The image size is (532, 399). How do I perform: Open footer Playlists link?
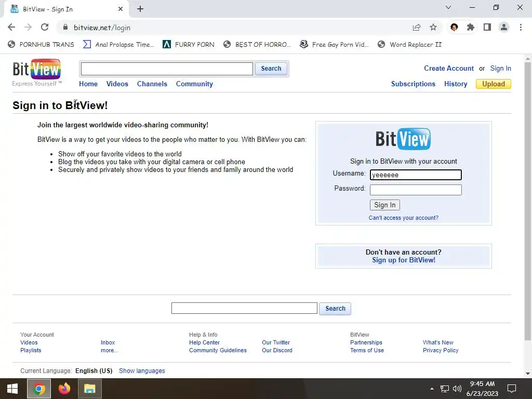(31, 350)
